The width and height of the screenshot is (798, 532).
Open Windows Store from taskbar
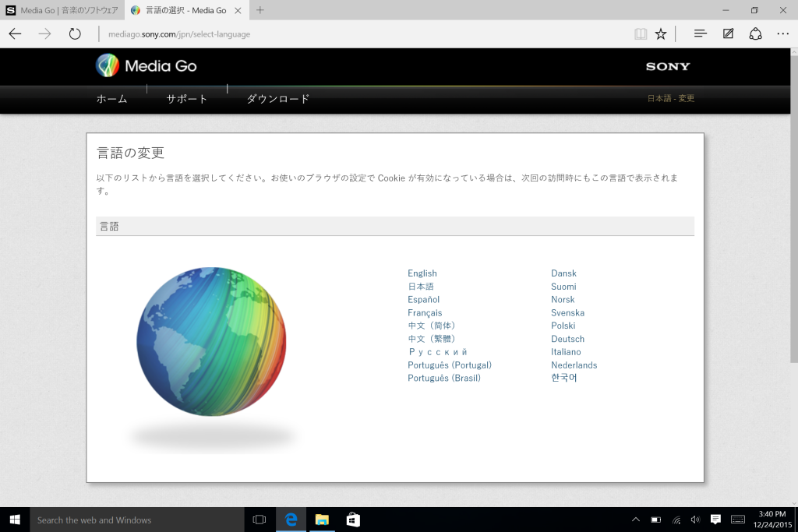(353, 520)
